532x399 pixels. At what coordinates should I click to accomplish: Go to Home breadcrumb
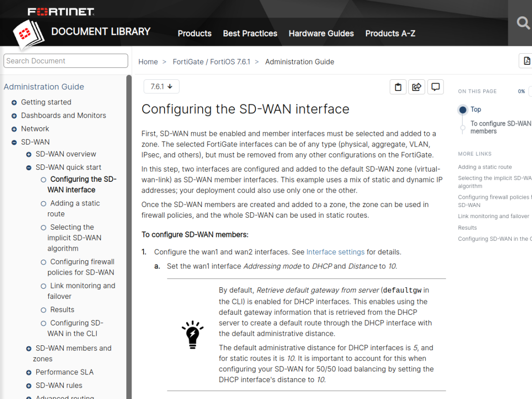click(x=148, y=62)
